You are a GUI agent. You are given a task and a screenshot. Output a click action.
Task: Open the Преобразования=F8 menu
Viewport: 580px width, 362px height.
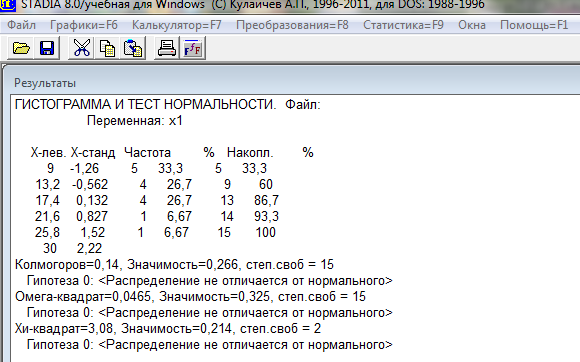pyautogui.click(x=292, y=25)
